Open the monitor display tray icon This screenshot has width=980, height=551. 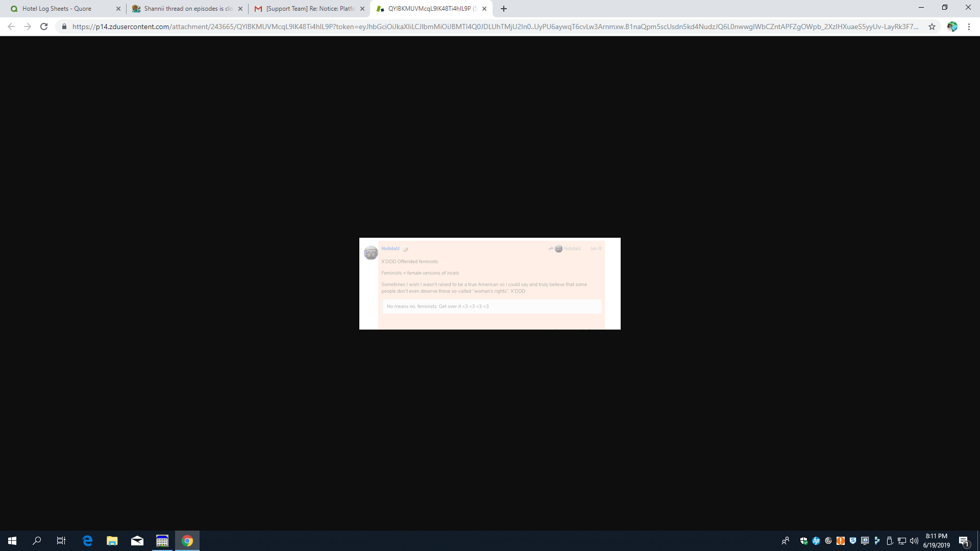tap(865, 541)
